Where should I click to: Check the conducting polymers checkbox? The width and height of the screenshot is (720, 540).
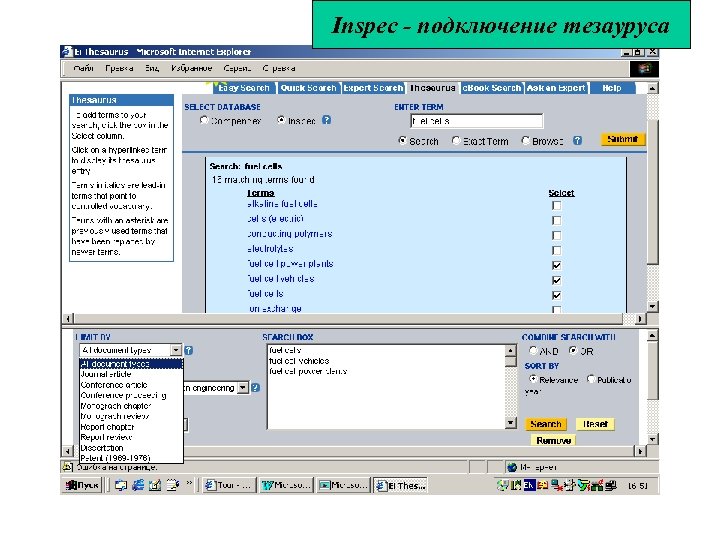[x=557, y=236]
